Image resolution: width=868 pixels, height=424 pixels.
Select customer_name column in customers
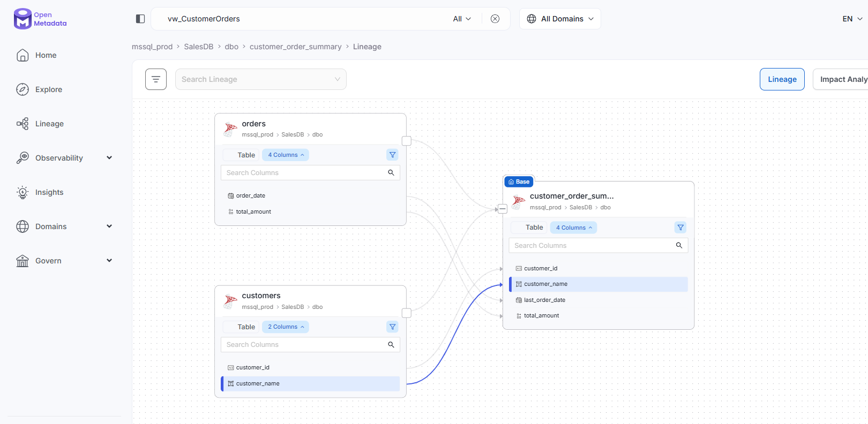click(310, 384)
